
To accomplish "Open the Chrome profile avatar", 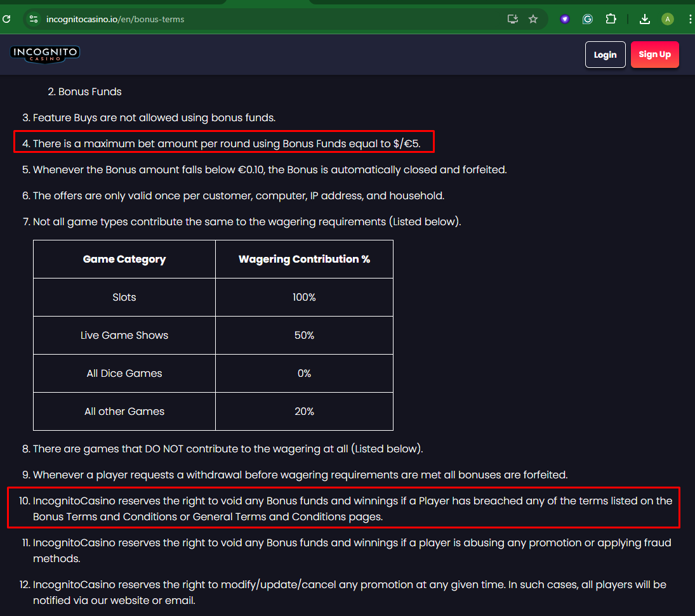I will click(667, 19).
